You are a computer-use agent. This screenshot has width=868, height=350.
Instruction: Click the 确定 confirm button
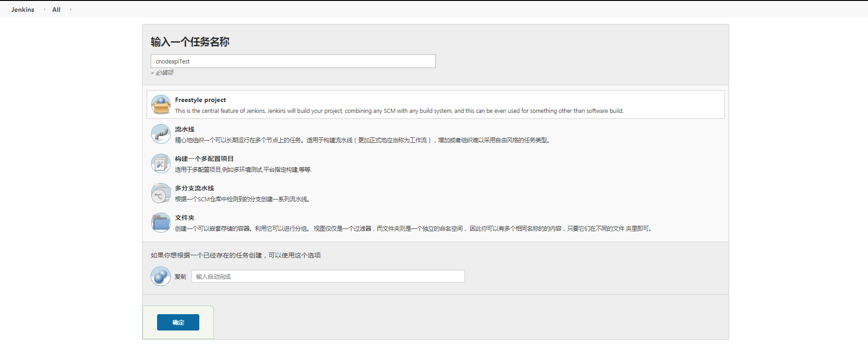(178, 322)
